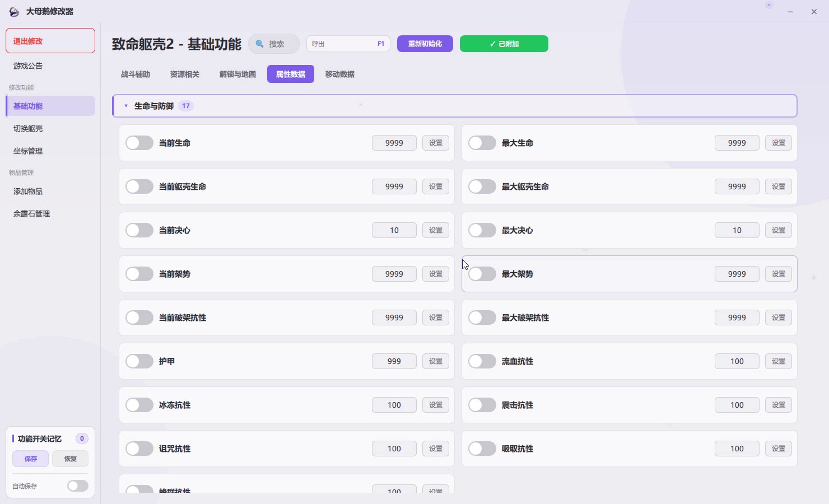
Task: Enable the 最大生命 switch
Action: 482,143
